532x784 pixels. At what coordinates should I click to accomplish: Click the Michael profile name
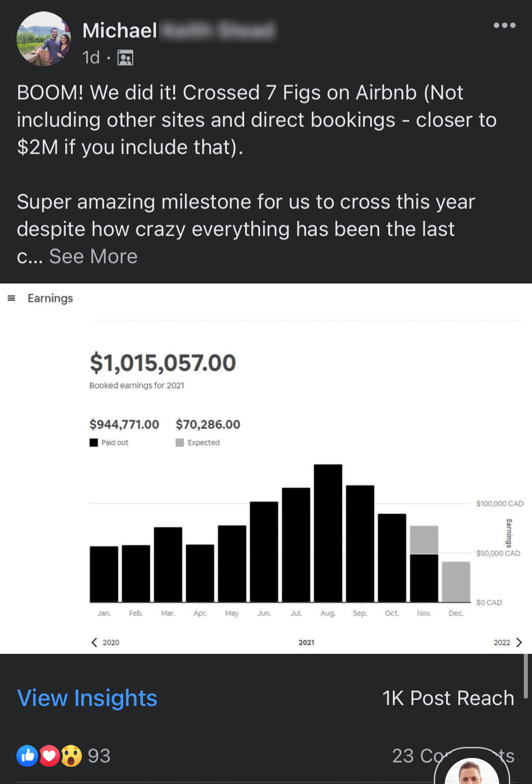[120, 30]
